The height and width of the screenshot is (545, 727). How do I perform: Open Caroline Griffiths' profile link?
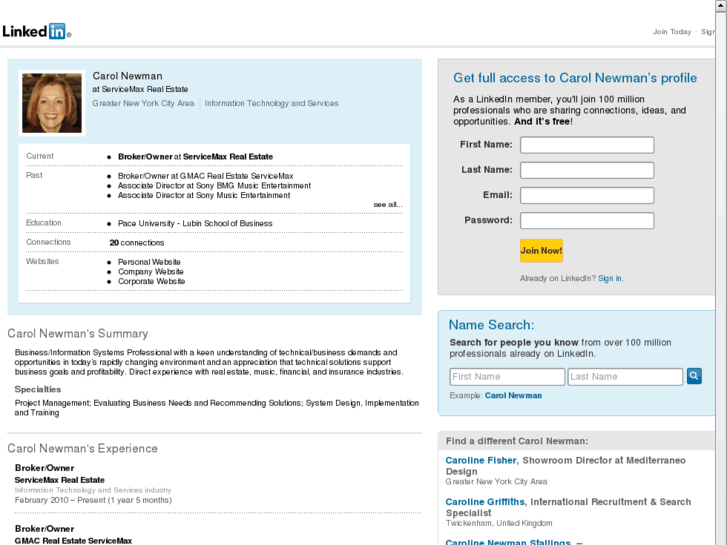click(485, 502)
